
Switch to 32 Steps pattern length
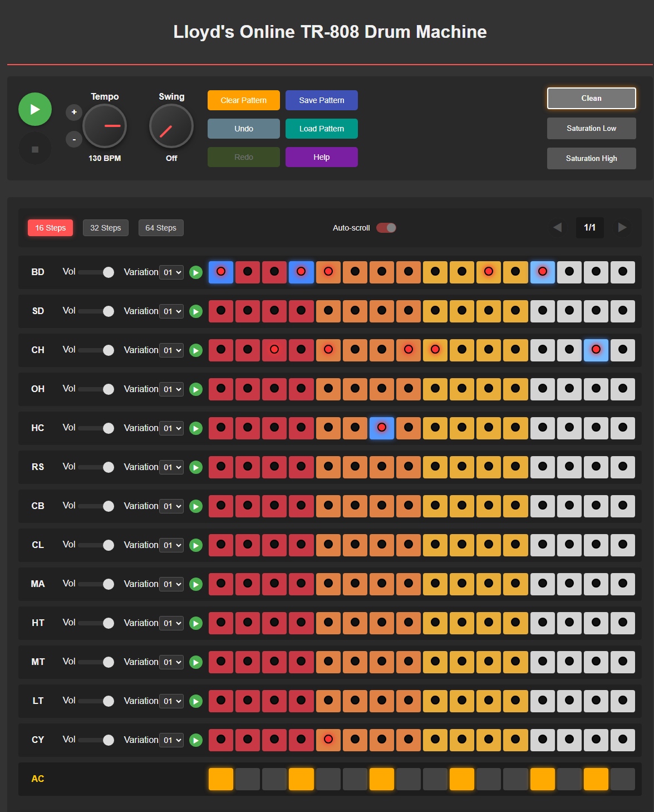106,228
